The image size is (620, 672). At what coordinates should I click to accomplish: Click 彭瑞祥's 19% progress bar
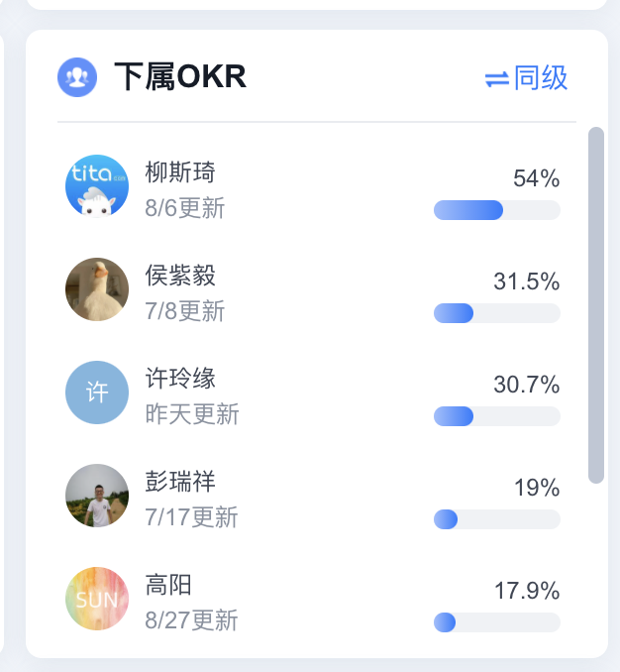(497, 519)
